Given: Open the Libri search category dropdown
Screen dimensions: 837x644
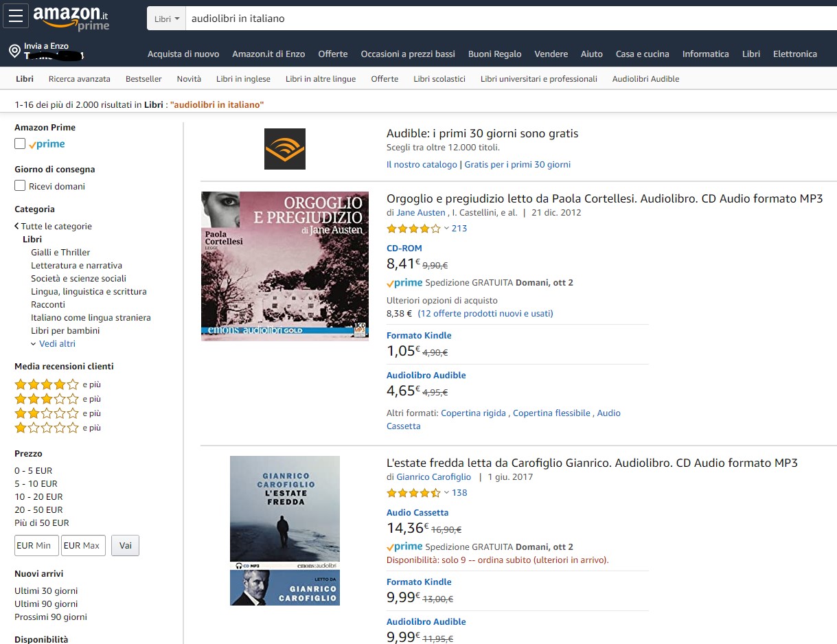Looking at the screenshot, I should pos(167,19).
